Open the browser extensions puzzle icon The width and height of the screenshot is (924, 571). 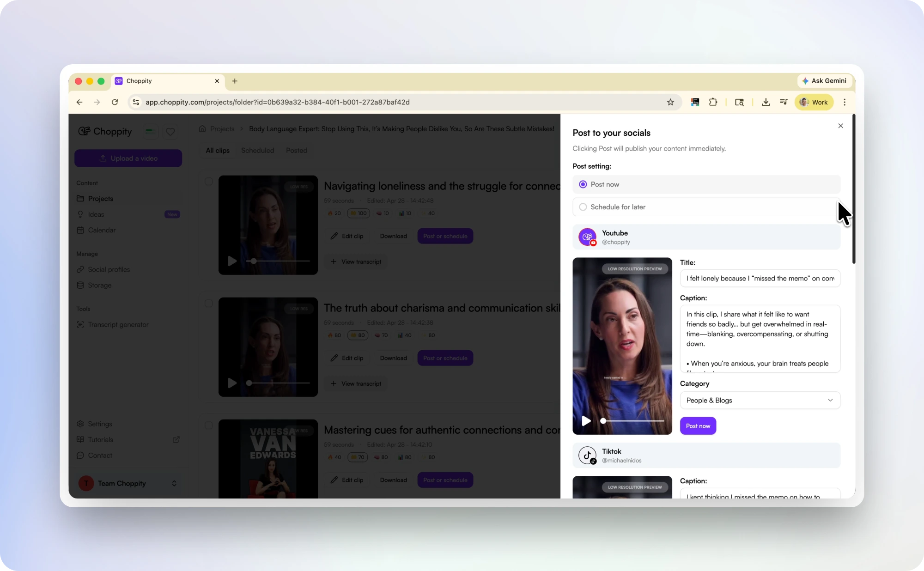coord(713,102)
